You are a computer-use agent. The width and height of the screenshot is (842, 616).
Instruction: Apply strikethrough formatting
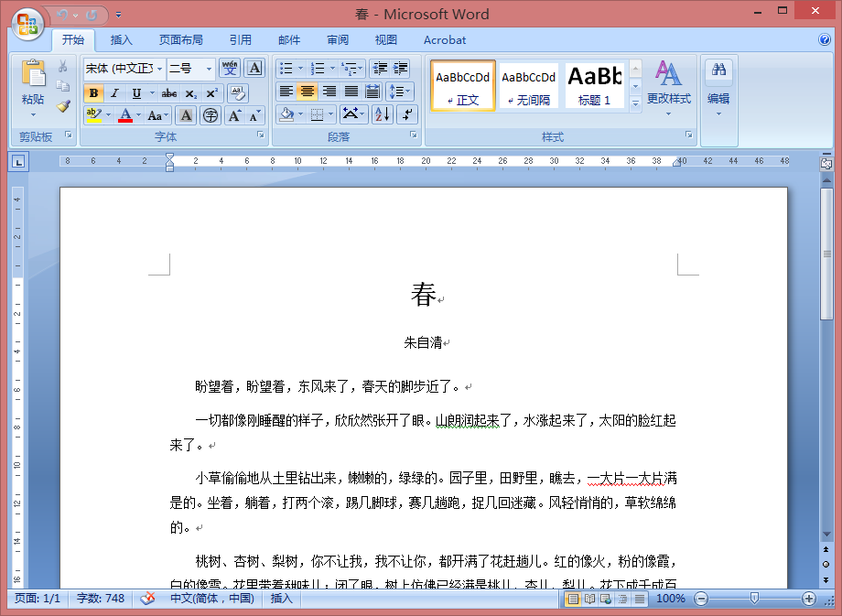coord(169,93)
